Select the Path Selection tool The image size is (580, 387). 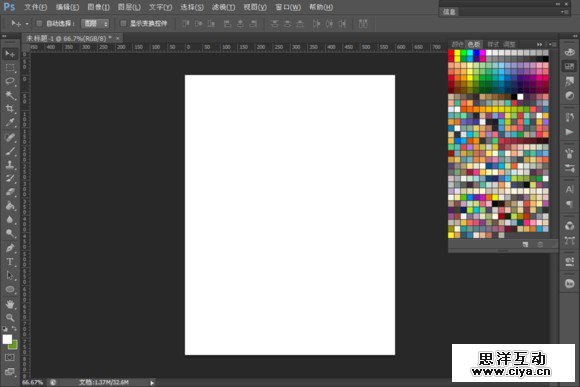(10, 276)
